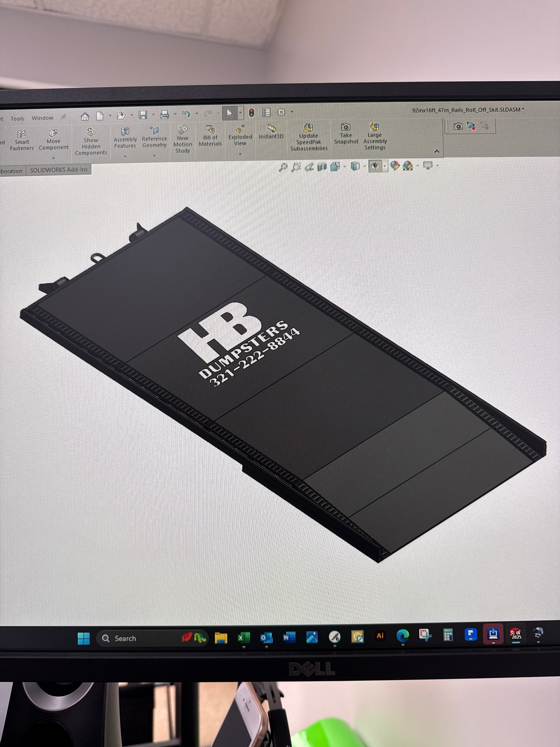Select the HB Dumpsters logo on the model
Image resolution: width=560 pixels, height=747 pixels.
click(x=239, y=344)
